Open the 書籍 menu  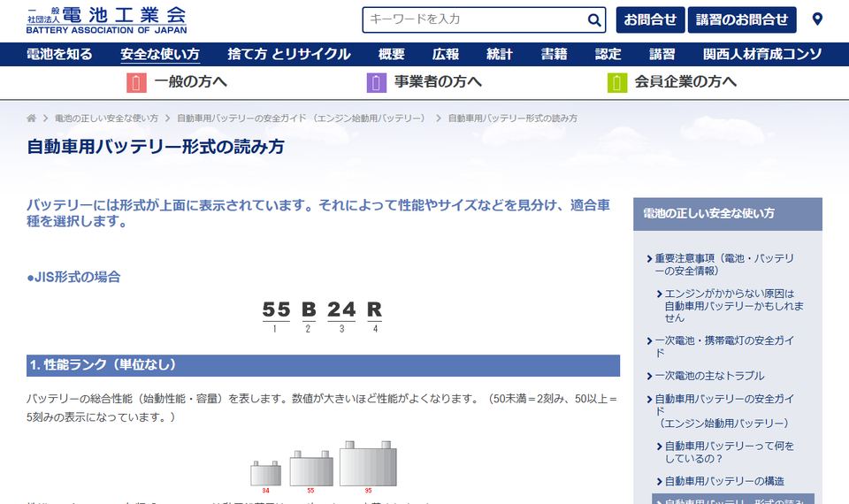[x=554, y=54]
